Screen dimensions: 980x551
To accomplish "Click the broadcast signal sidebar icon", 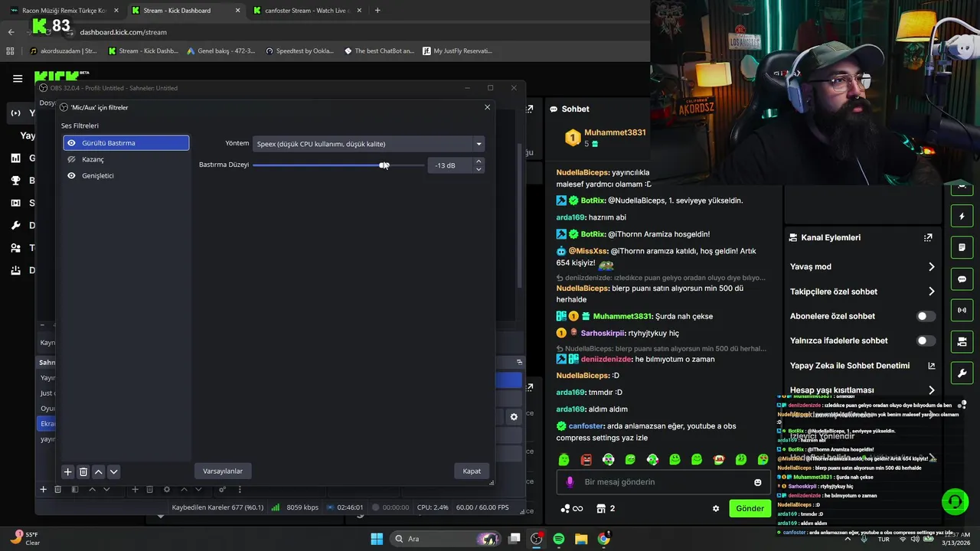I will [x=962, y=310].
